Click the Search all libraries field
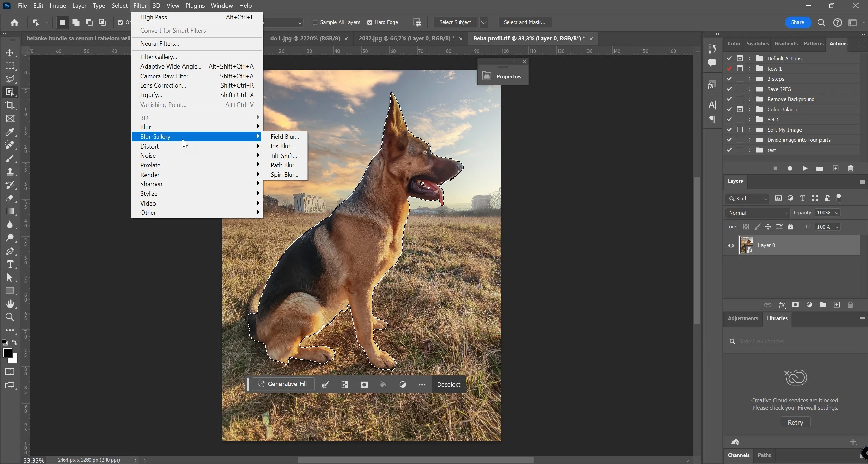 [794, 341]
